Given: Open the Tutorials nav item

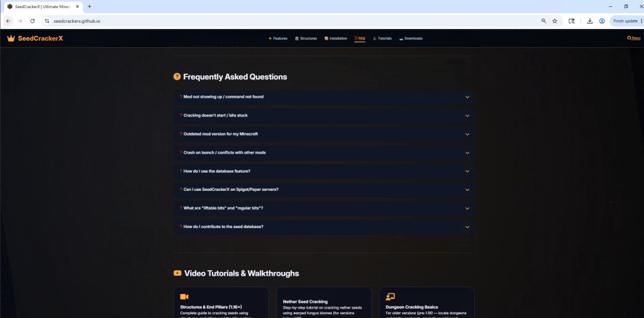Looking at the screenshot, I should click(382, 38).
